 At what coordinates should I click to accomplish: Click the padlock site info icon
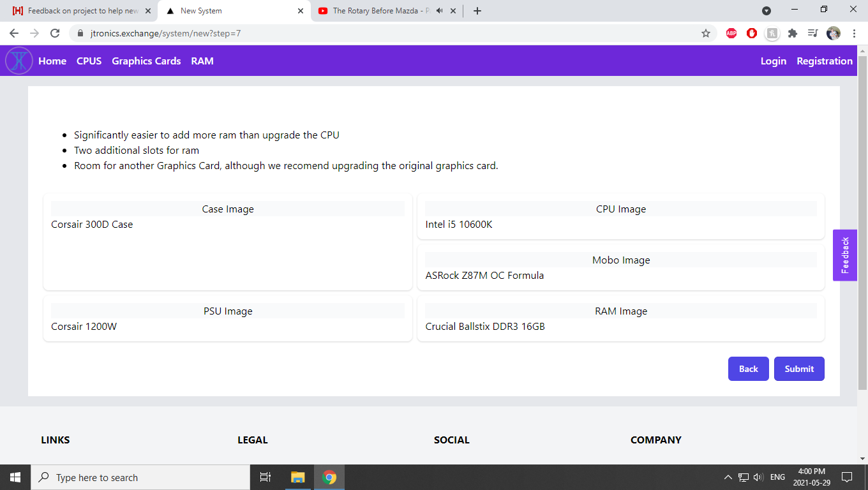pos(80,33)
